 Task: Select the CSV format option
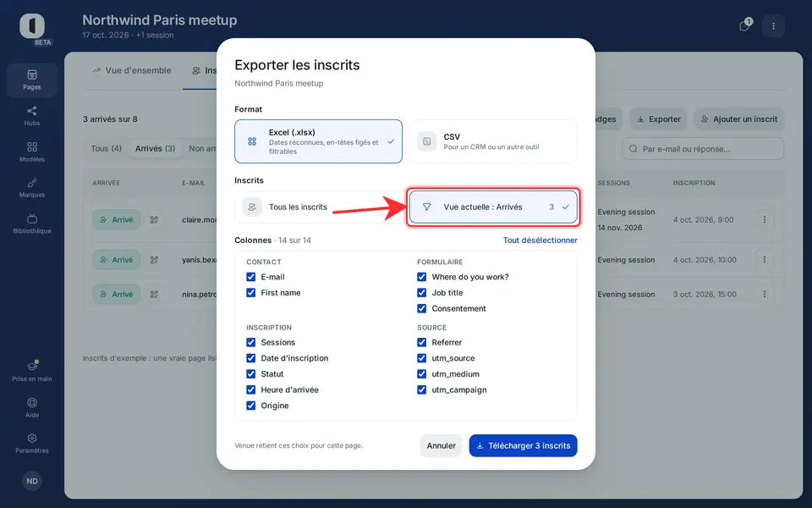pos(493,141)
